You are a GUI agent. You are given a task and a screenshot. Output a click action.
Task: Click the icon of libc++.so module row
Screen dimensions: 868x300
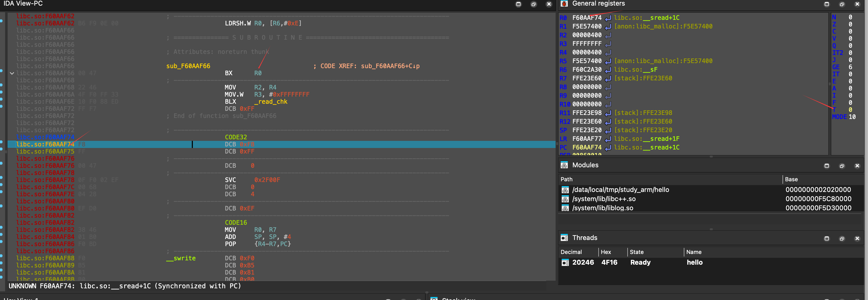point(565,199)
